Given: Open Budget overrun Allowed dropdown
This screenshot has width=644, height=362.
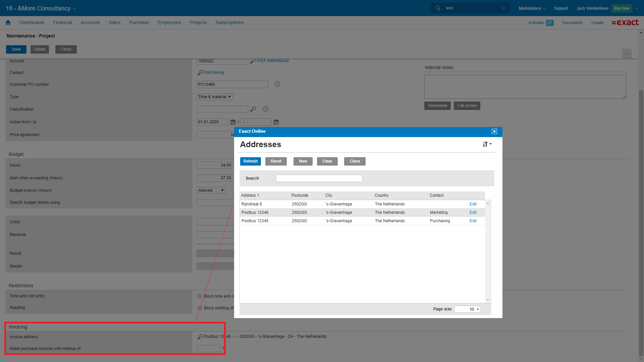Looking at the screenshot, I should click(x=211, y=190).
